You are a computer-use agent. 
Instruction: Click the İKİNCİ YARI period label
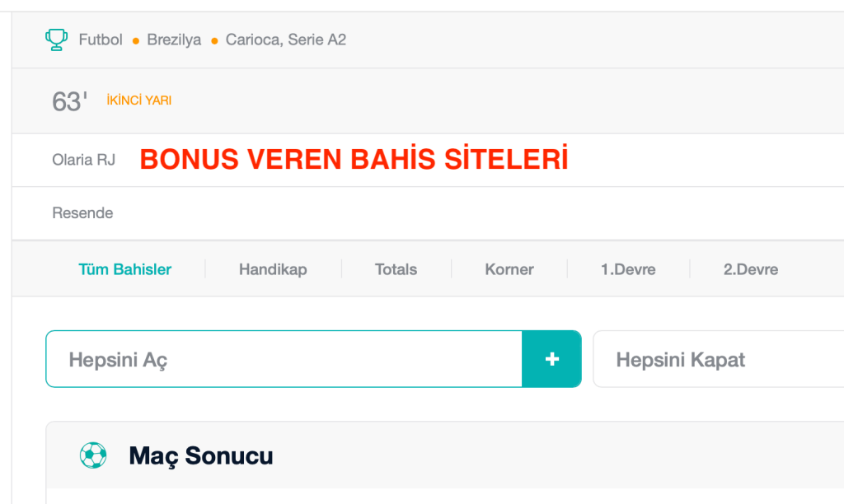tap(139, 100)
